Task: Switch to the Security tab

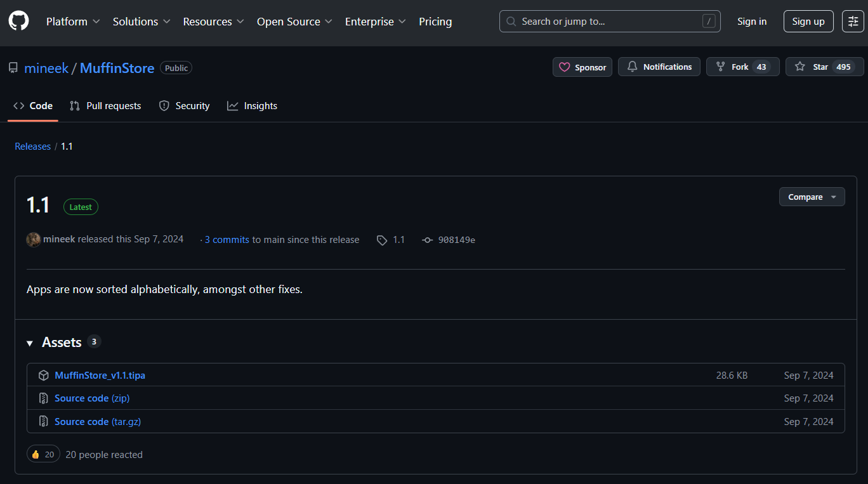Action: click(184, 106)
